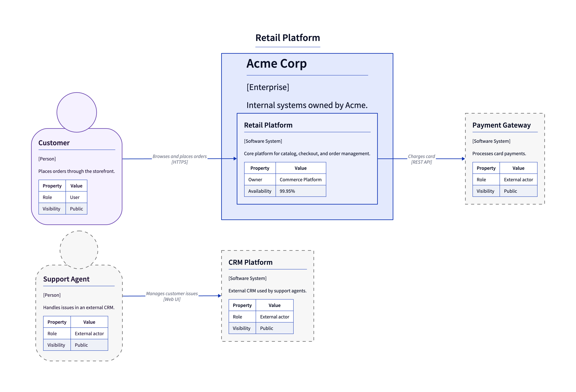Click the Support Agent dashed head circle
The height and width of the screenshot is (392, 576).
point(79,250)
